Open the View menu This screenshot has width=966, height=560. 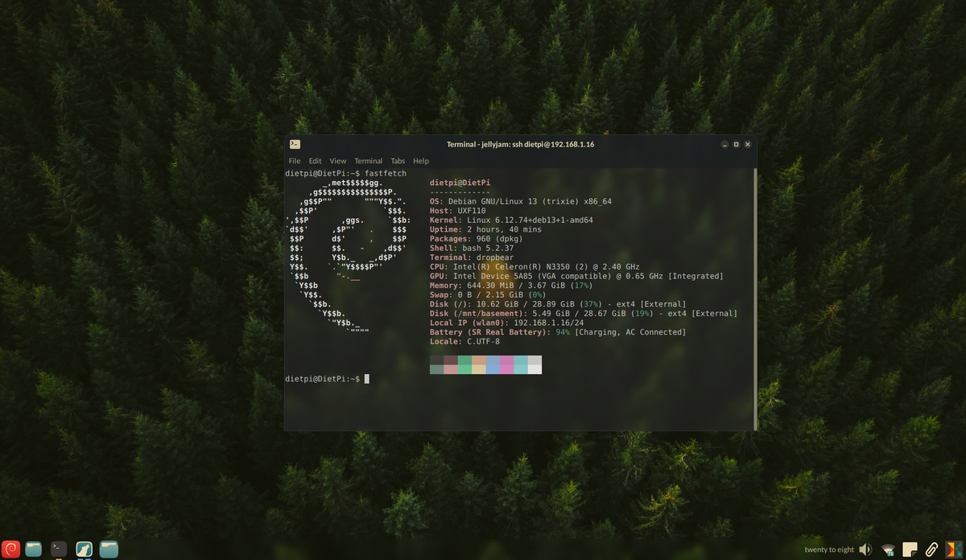pyautogui.click(x=338, y=161)
